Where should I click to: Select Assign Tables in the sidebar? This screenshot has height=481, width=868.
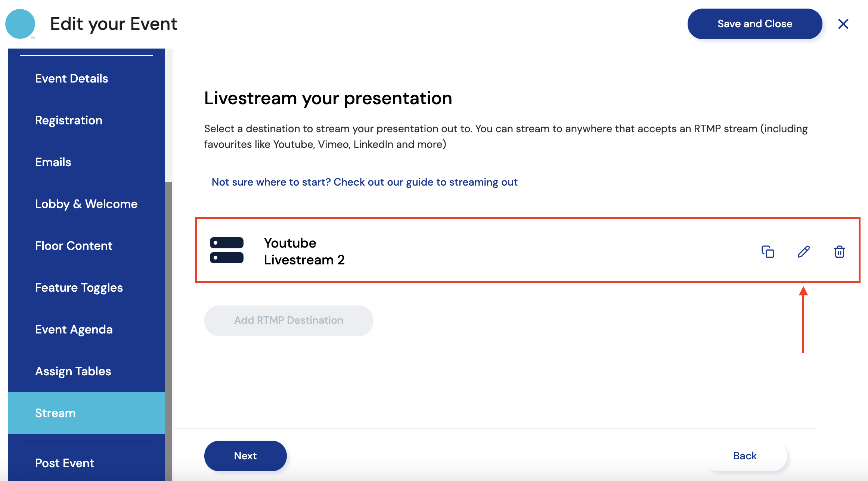pyautogui.click(x=73, y=371)
